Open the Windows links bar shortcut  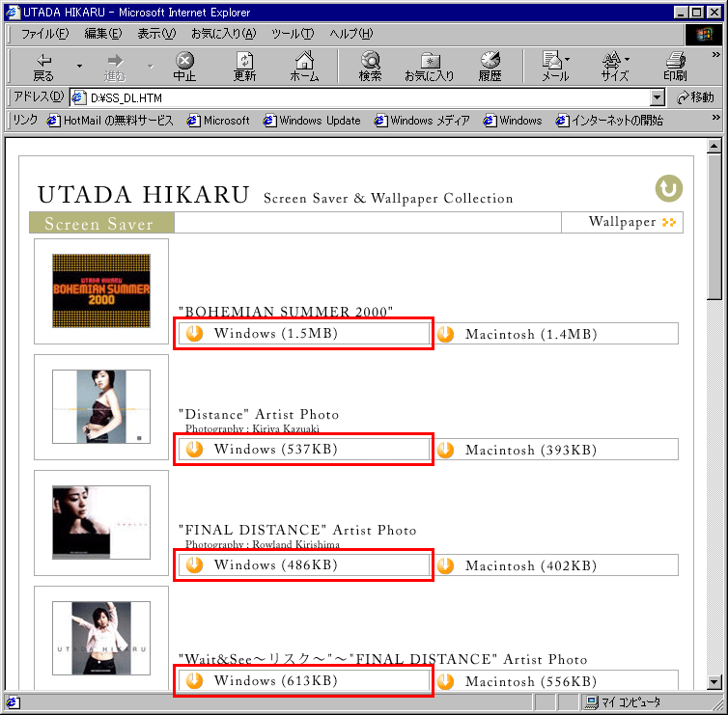513,121
